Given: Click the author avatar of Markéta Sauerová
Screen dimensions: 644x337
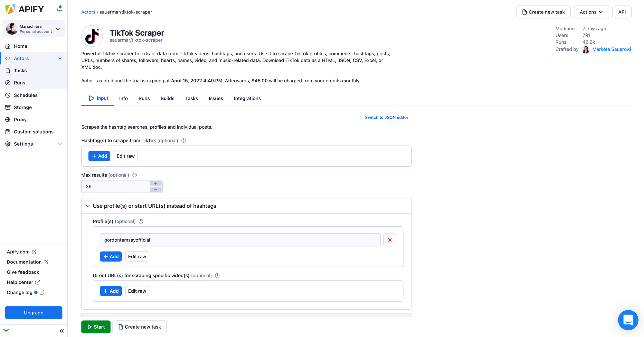Looking at the screenshot, I should coord(586,50).
